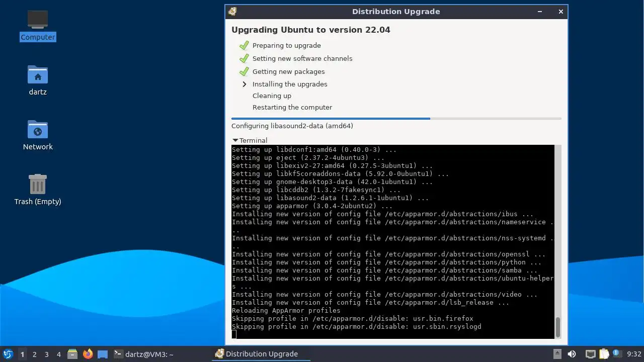Click the Distribution Upgrade title bar icon

tap(232, 12)
